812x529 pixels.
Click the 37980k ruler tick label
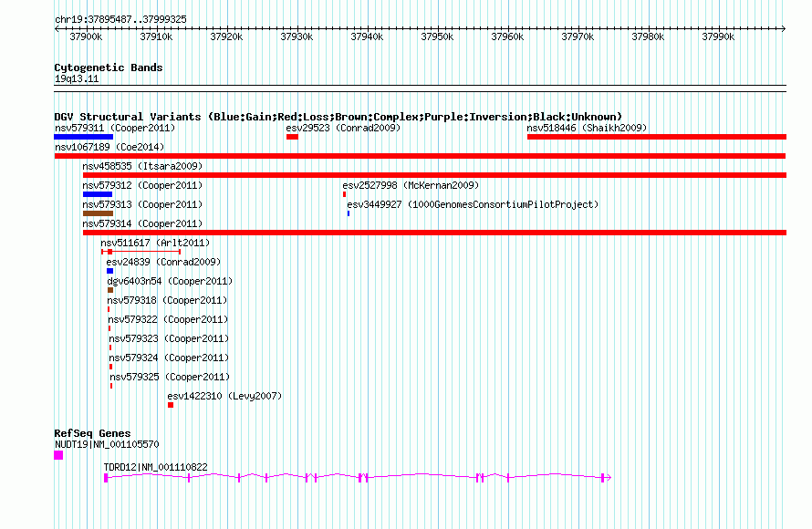pyautogui.click(x=648, y=36)
